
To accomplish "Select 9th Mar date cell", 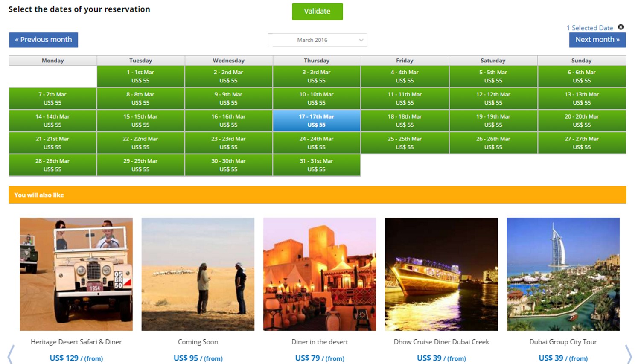I will pos(228,99).
